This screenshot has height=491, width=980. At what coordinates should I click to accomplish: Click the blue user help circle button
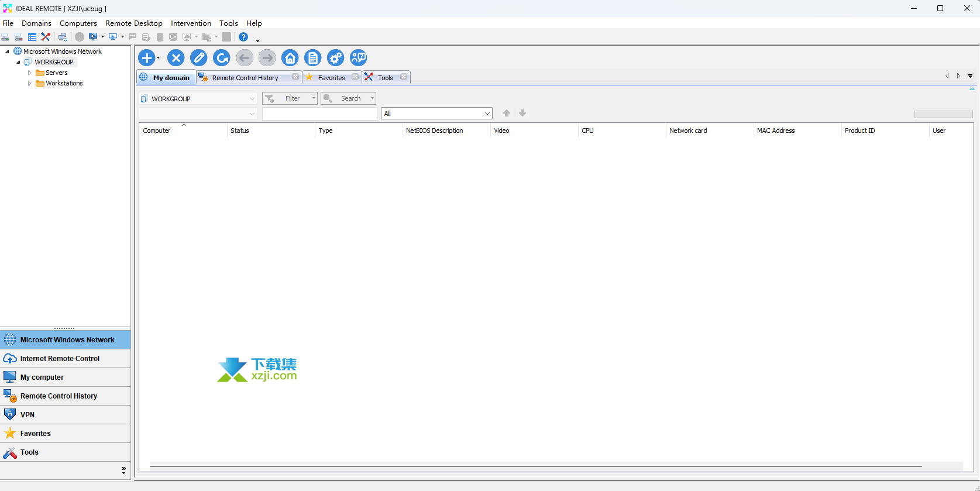coord(359,58)
